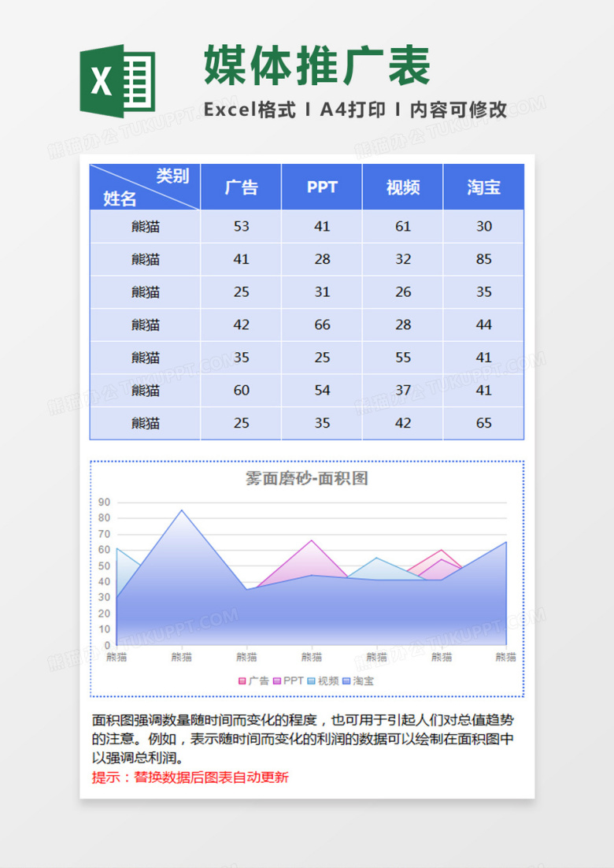Select the 35 cell in PPT column
This screenshot has width=614, height=868.
[322, 423]
